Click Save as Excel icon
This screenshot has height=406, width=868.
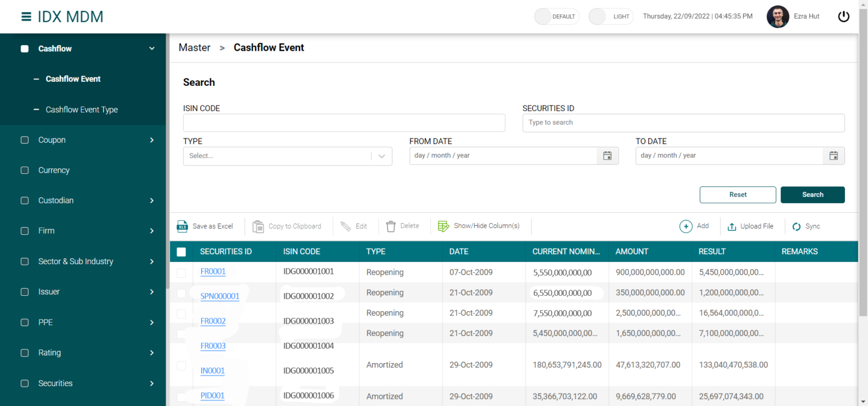(183, 226)
